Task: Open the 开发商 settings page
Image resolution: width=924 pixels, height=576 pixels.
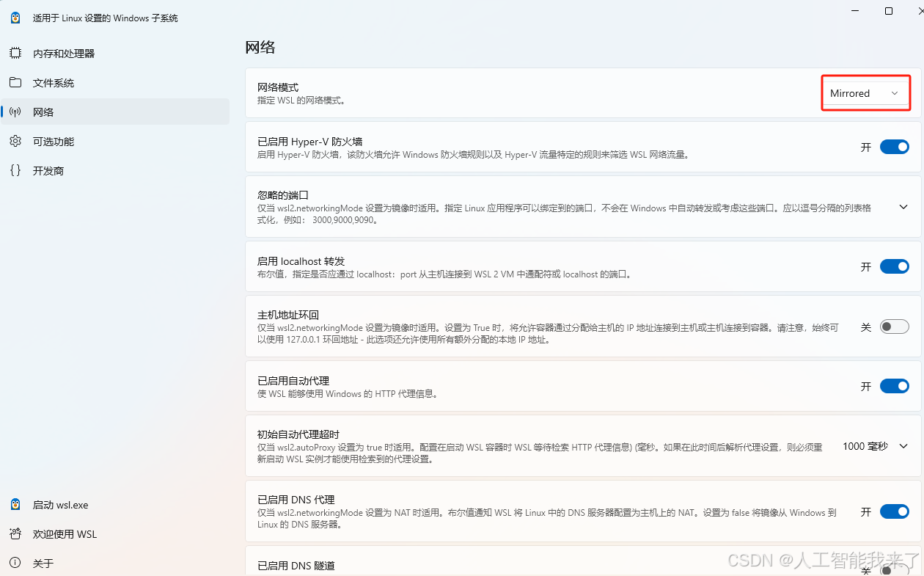Action: click(x=115, y=171)
